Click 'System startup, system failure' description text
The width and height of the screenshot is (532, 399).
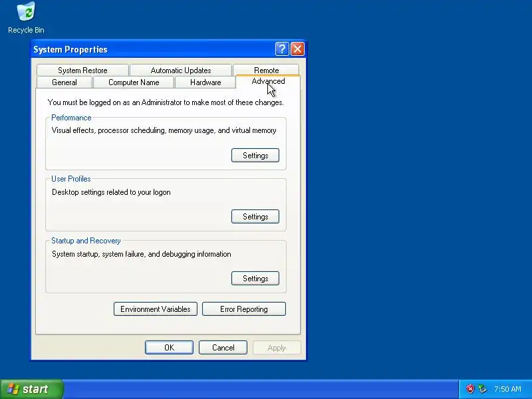[x=142, y=254]
